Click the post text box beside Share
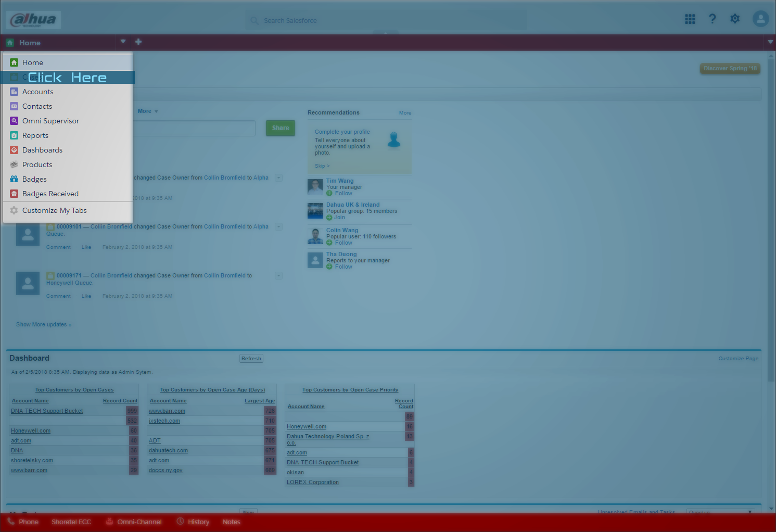776x532 pixels. [194, 129]
